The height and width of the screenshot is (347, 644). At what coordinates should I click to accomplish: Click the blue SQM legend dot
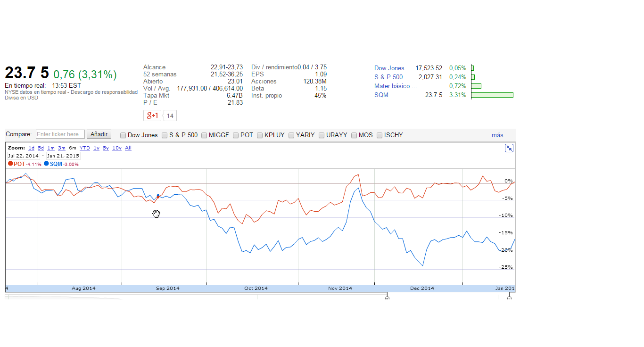click(46, 164)
